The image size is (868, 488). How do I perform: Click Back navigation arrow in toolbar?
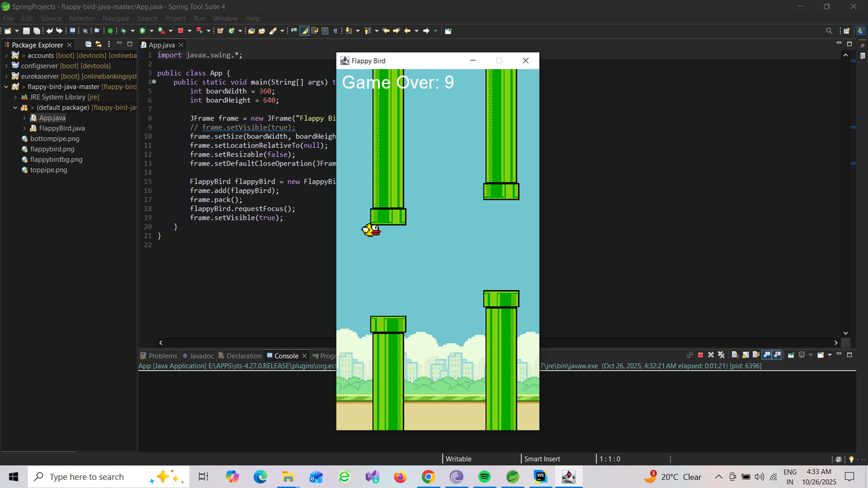(x=407, y=31)
